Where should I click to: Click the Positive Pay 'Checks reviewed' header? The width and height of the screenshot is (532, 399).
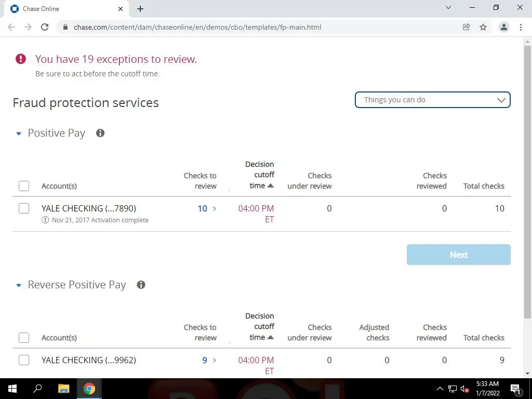click(431, 180)
